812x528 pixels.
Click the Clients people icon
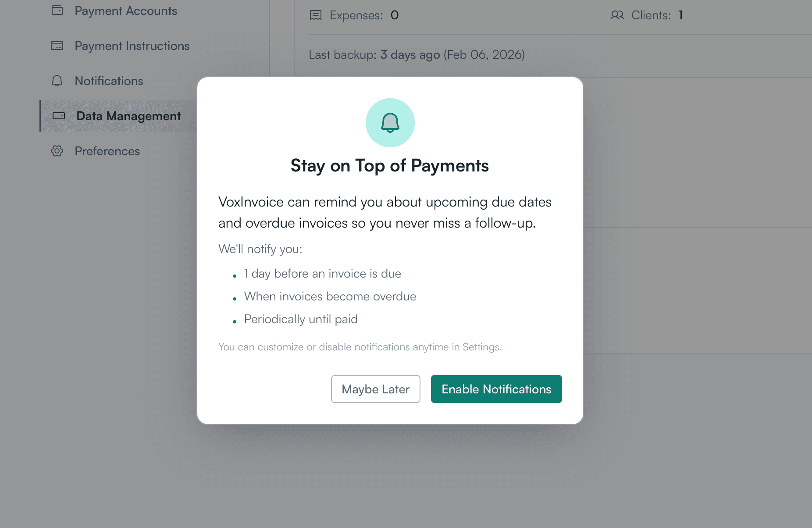pos(617,15)
